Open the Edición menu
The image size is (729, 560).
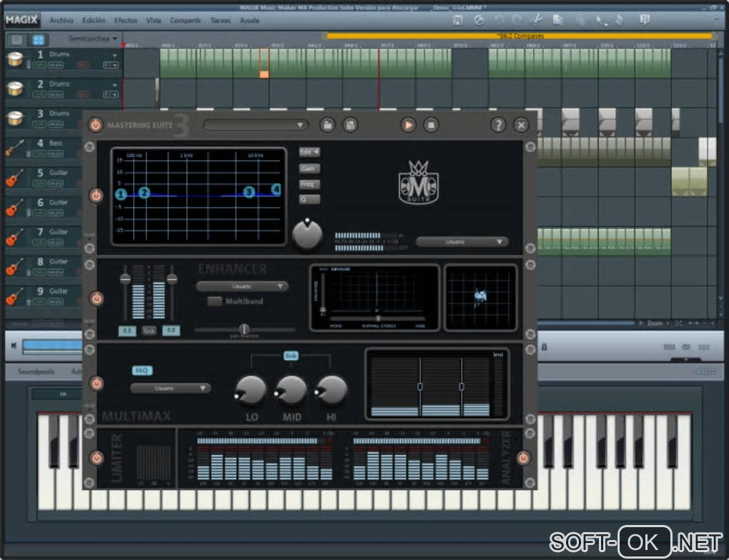coord(94,21)
